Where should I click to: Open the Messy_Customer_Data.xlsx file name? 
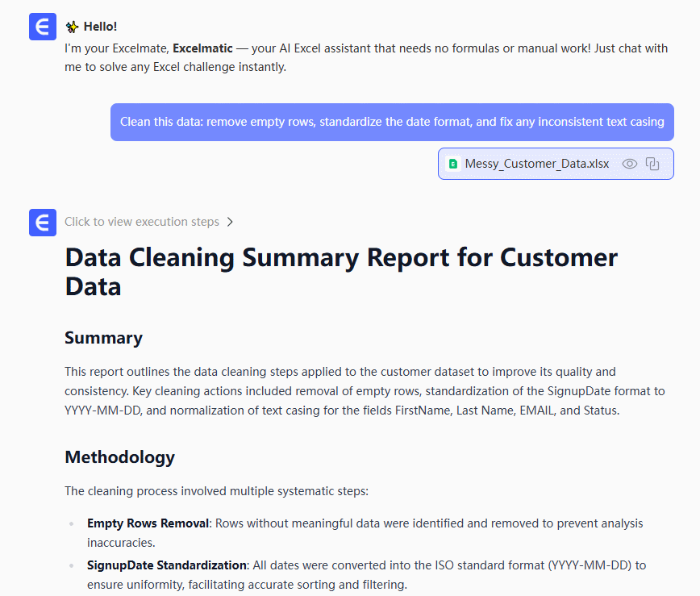pyautogui.click(x=537, y=164)
